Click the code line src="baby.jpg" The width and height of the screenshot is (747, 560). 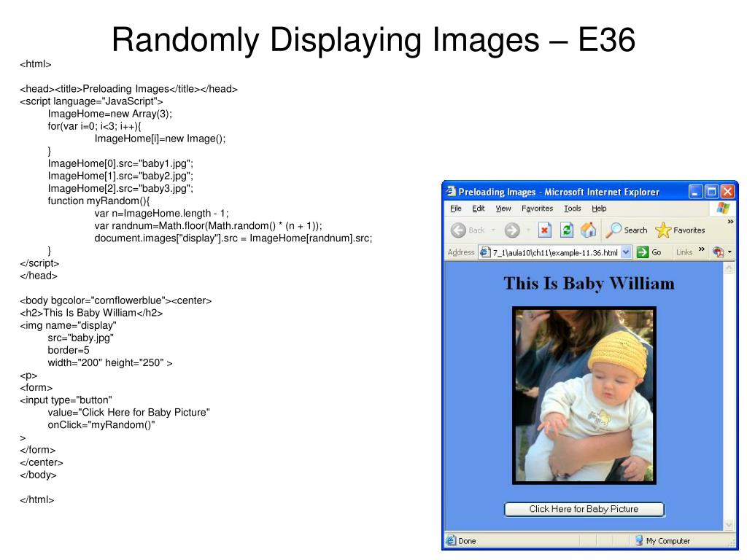click(x=80, y=338)
